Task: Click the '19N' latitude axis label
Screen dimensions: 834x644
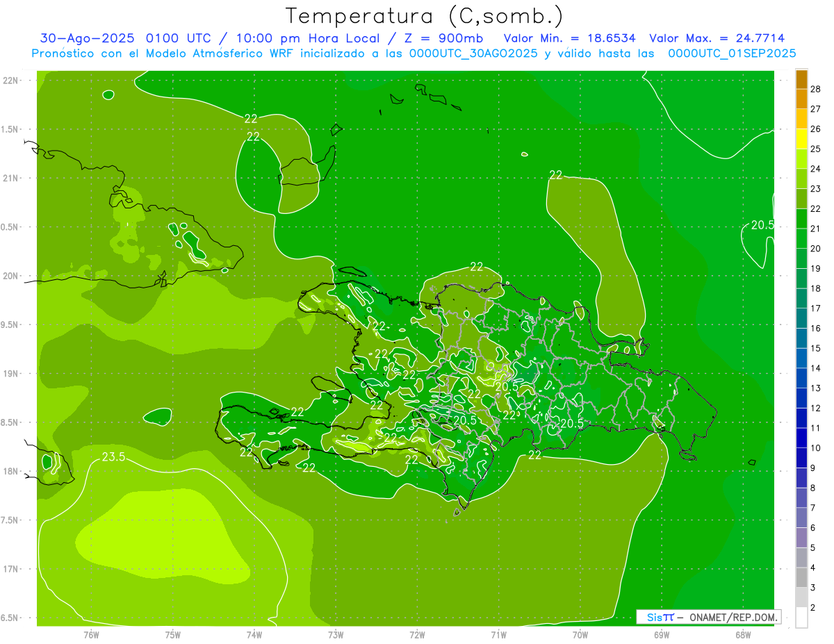Action: 10,373
